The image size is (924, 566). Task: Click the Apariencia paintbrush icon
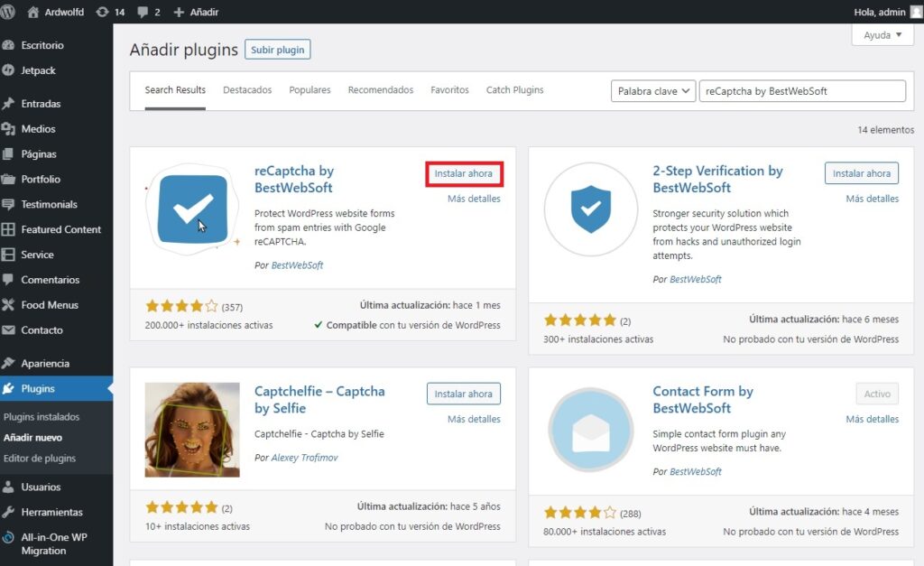(x=7, y=363)
